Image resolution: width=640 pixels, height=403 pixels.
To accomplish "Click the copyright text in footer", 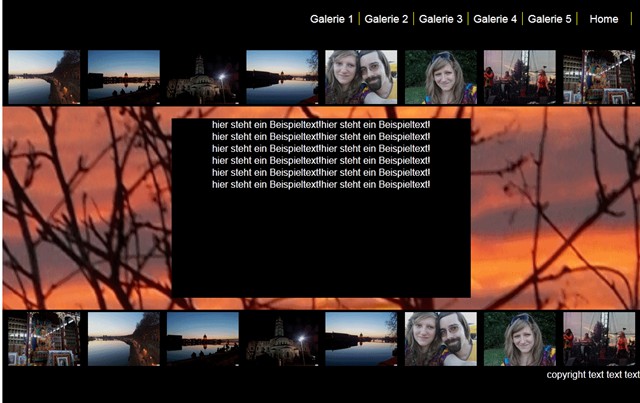I will coord(593,375).
